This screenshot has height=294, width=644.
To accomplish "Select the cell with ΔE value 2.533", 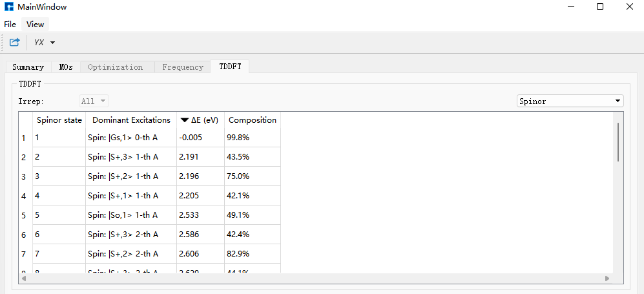I will (200, 215).
